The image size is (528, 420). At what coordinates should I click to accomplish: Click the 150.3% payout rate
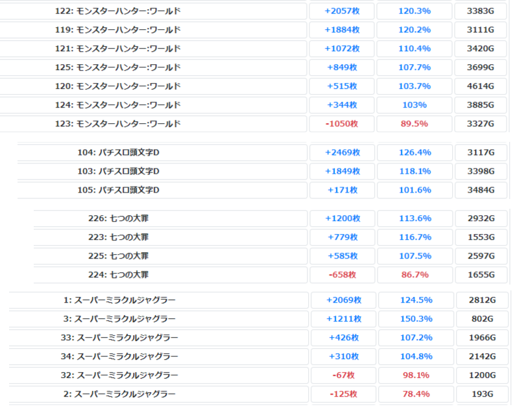click(x=416, y=320)
